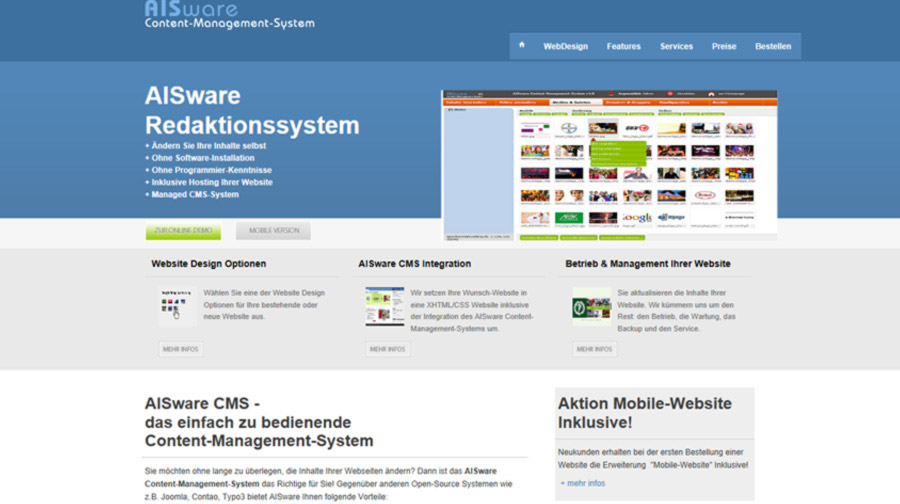This screenshot has width=900, height=504.
Task: Click the 'AISware Redaktionssystem' hero title
Action: [252, 110]
